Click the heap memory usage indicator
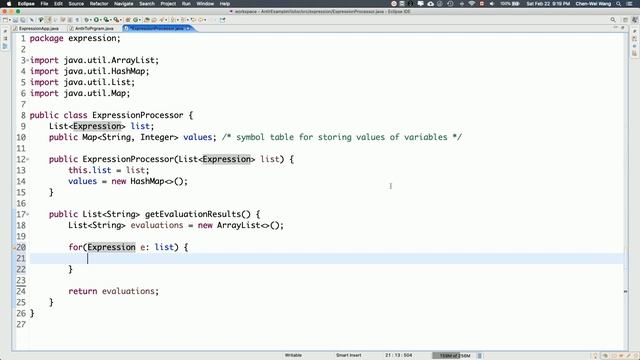The width and height of the screenshot is (640, 360). point(453,356)
